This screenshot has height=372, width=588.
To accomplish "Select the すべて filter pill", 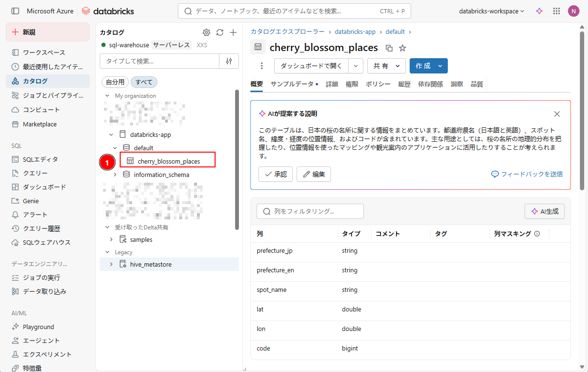I will 144,82.
